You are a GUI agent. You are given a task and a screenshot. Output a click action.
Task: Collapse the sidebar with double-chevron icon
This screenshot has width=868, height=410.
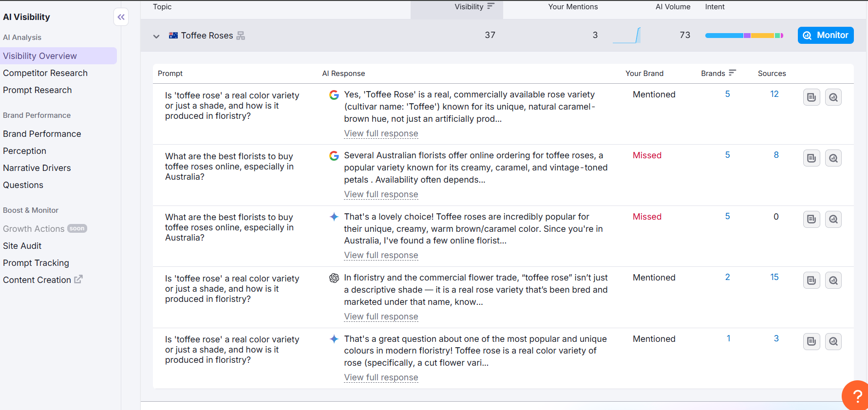pyautogui.click(x=121, y=17)
